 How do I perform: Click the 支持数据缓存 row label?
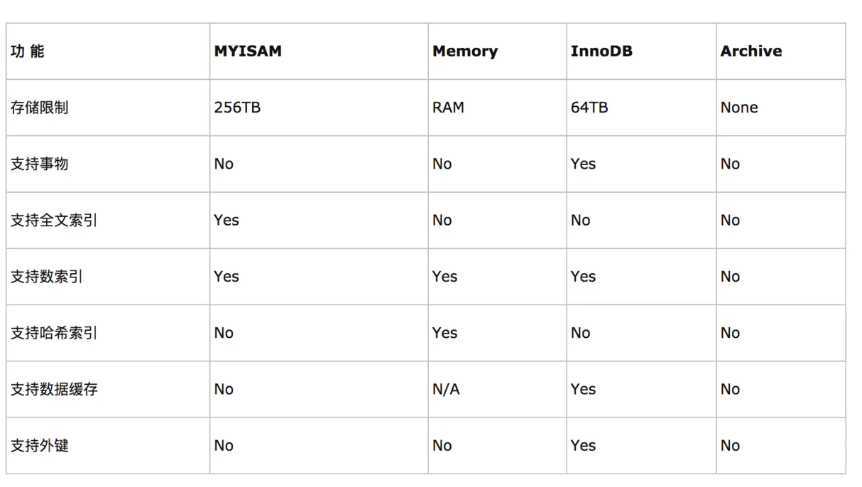pyautogui.click(x=54, y=389)
